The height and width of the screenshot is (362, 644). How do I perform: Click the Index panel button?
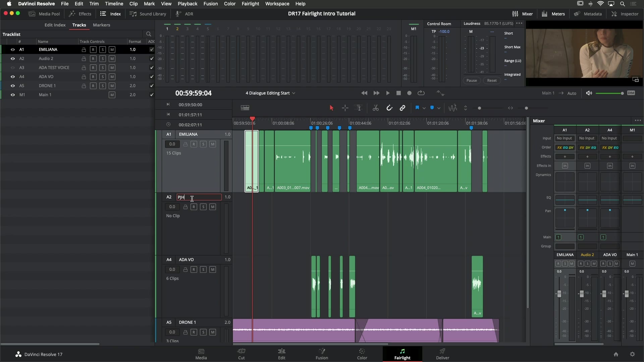click(x=111, y=14)
